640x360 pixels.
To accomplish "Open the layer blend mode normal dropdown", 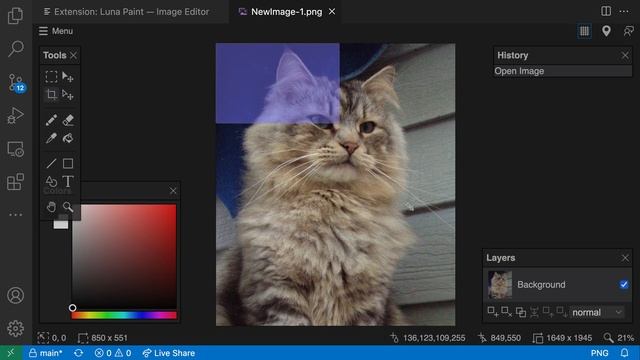I will pos(596,312).
